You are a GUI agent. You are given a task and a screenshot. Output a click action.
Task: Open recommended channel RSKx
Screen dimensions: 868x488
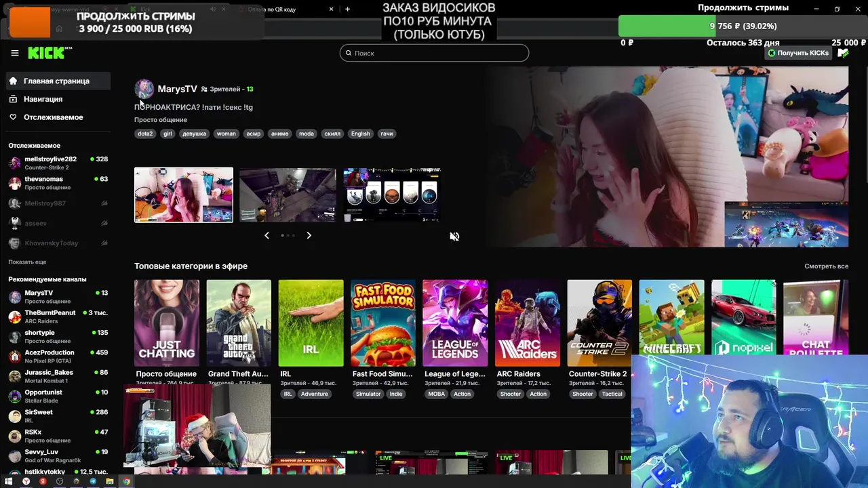pos(58,436)
